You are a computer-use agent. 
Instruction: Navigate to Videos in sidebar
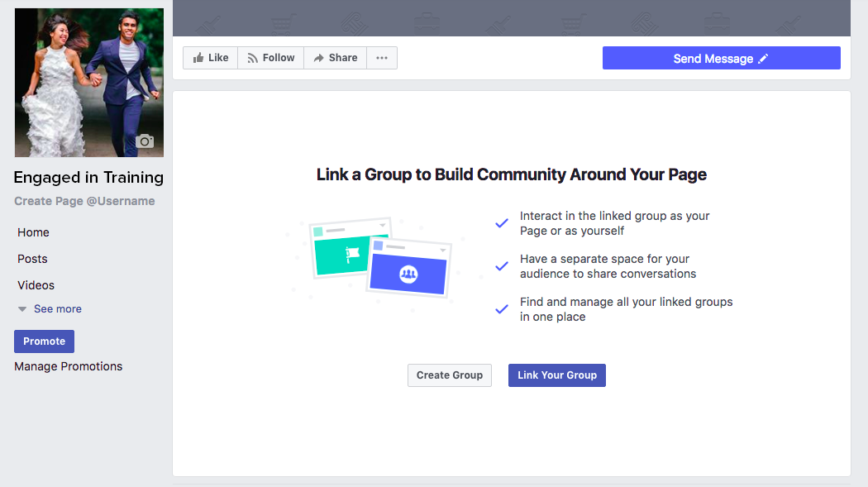(36, 285)
